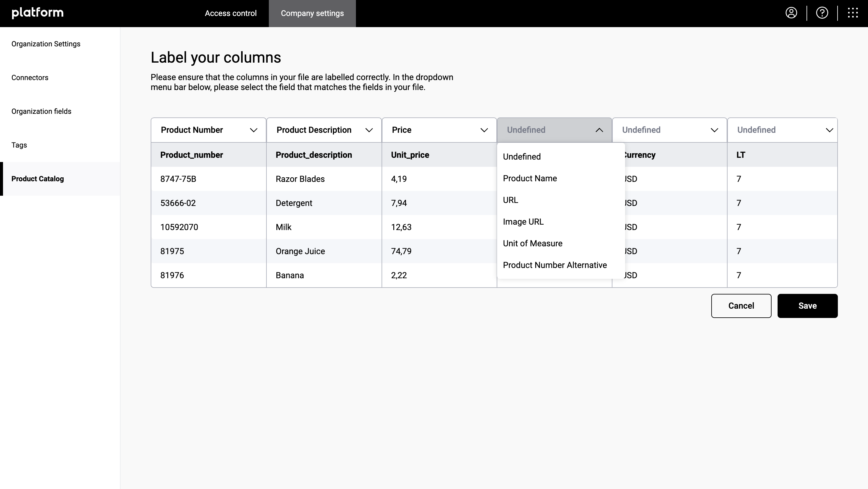Screen dimensions: 868x489
Task: Choose URL from the dropdown list
Action: pyautogui.click(x=561, y=200)
